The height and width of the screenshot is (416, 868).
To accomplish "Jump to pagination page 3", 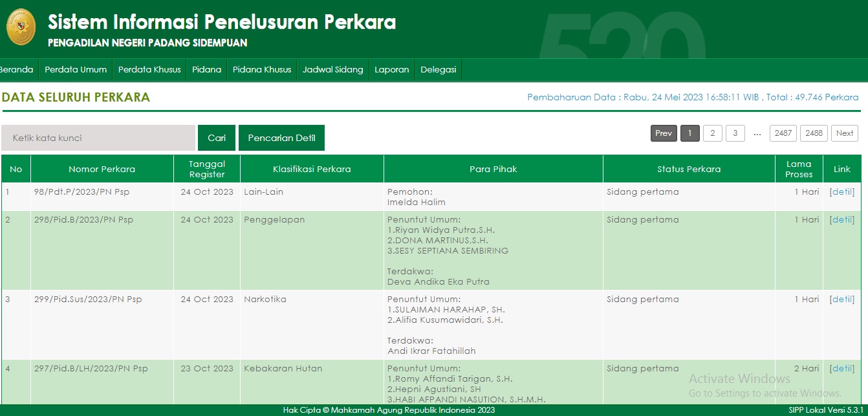I will click(x=735, y=133).
